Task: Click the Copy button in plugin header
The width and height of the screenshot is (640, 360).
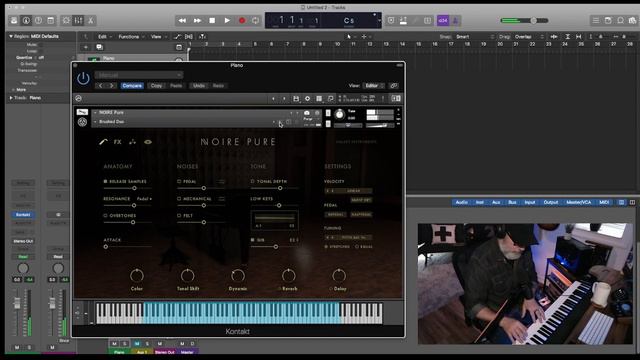Action: click(x=156, y=86)
